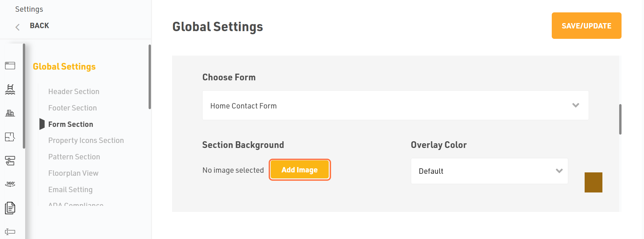Click the Add Image button
The height and width of the screenshot is (239, 644).
(x=300, y=170)
